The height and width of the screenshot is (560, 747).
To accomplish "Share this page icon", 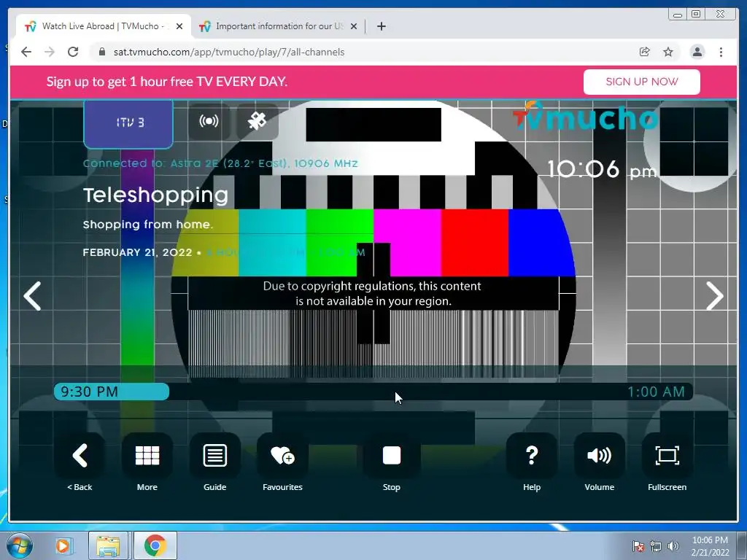I will point(644,52).
